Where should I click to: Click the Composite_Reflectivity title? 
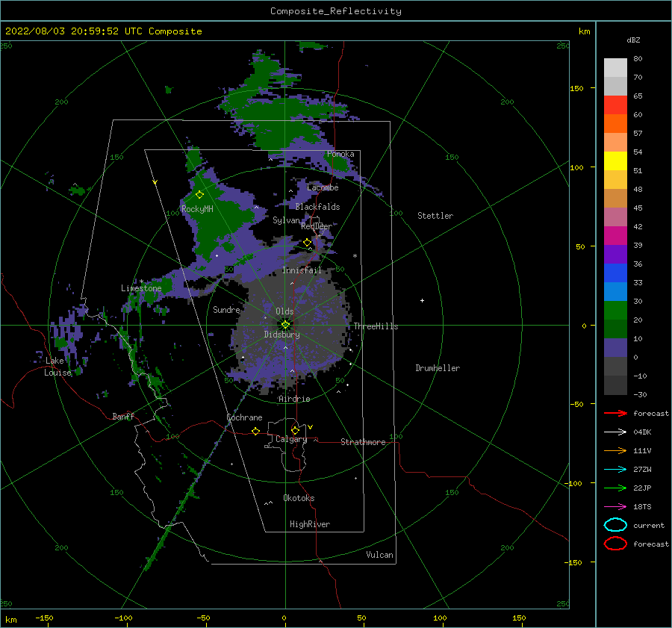(x=336, y=11)
